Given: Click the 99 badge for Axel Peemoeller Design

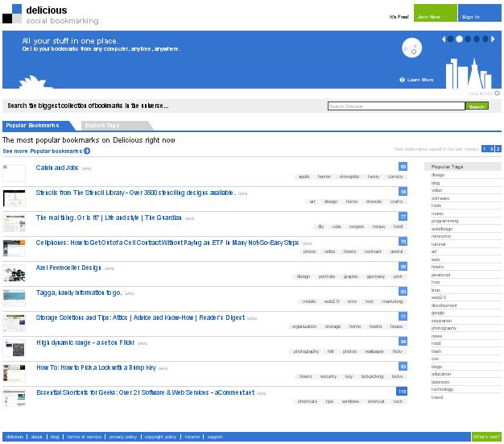Looking at the screenshot, I should 403,267.
